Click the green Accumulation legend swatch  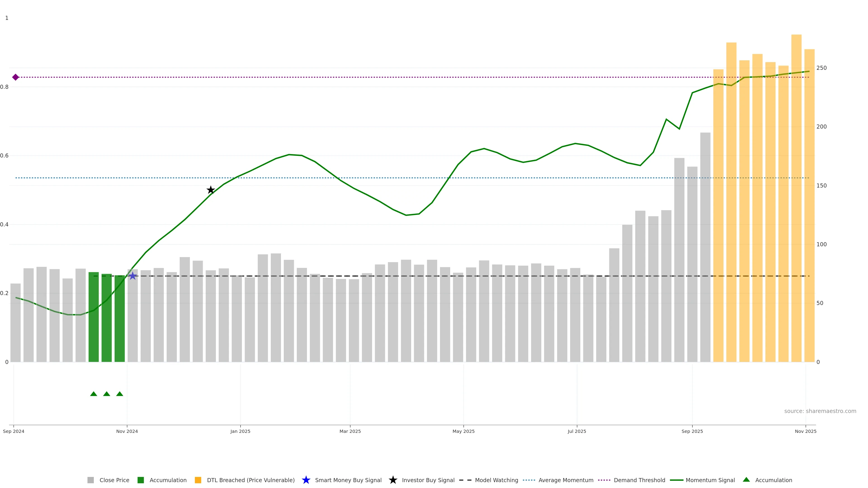[141, 480]
